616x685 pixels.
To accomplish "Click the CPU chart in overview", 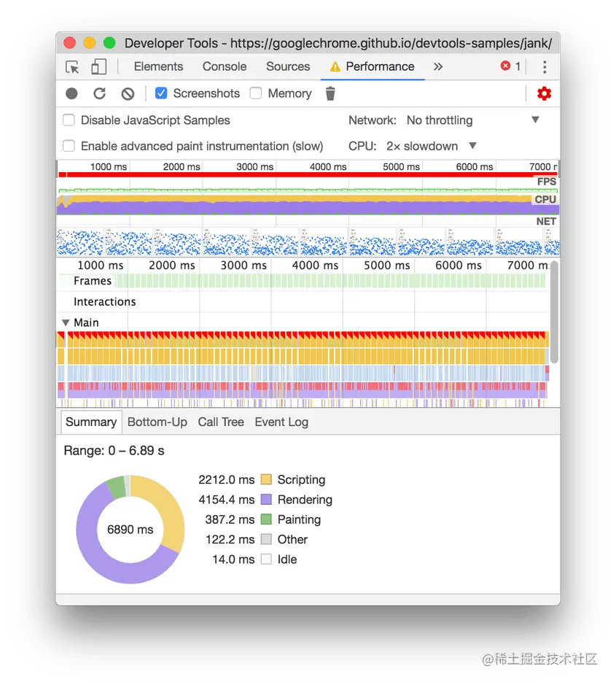I will point(308,205).
